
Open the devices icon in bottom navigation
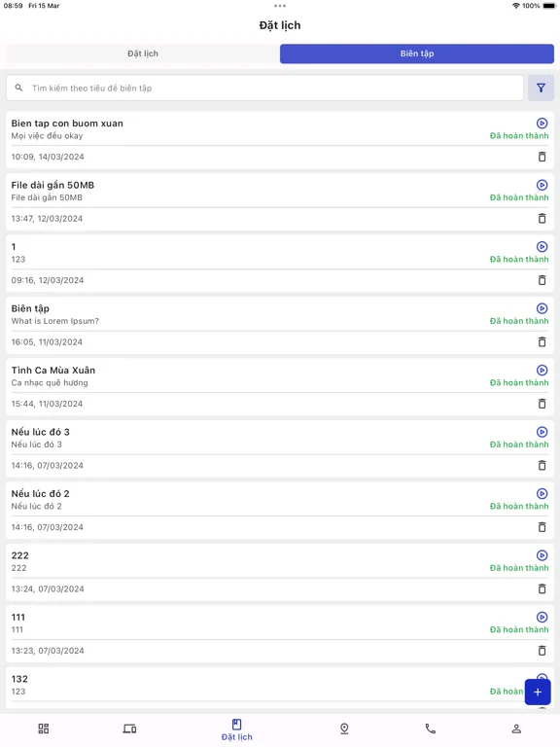[x=129, y=729]
